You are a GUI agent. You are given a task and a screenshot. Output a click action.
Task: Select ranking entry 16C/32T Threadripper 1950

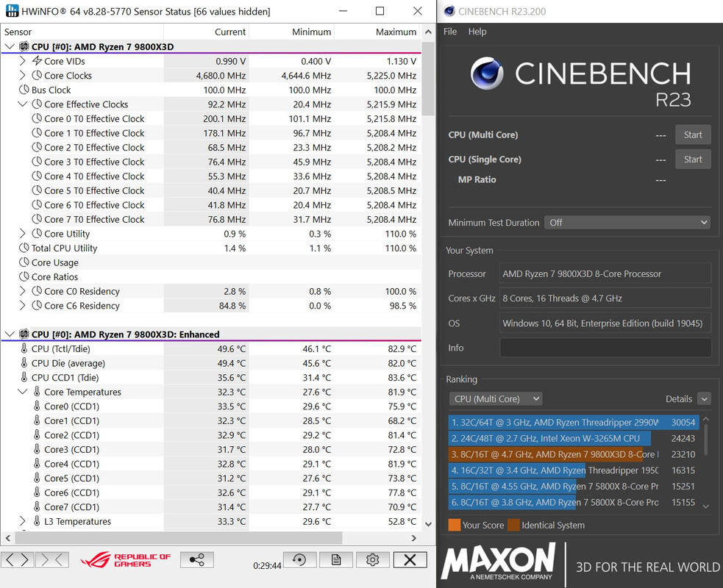pos(573,470)
